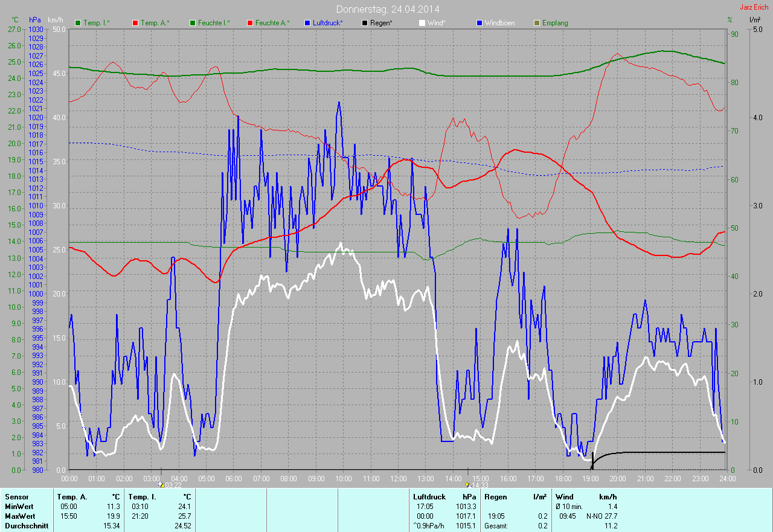Click the blue Luftdruck legend square
Viewport: 773px width, 532px height.
pos(307,23)
